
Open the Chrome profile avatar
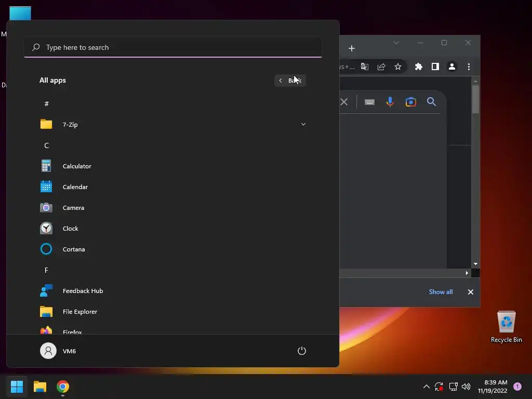point(452,66)
